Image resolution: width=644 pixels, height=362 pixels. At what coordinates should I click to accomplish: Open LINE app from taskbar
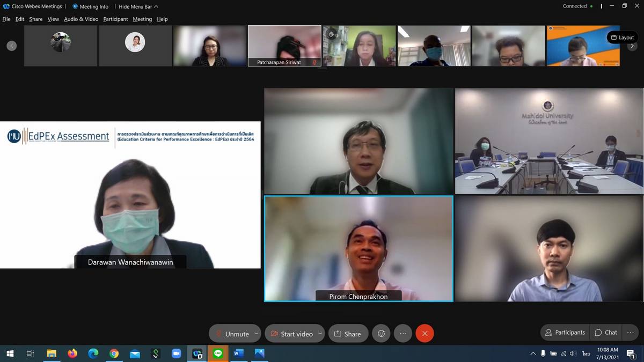(218, 353)
